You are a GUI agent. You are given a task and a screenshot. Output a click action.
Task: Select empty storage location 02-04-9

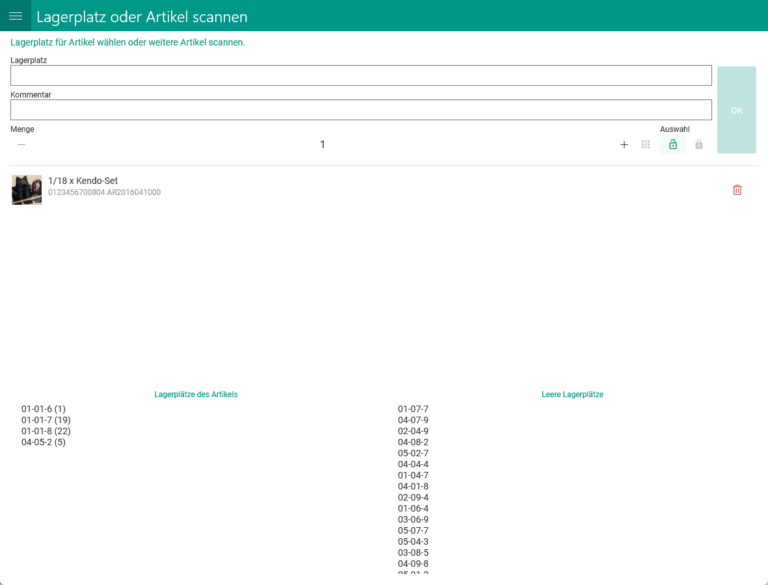point(413,431)
